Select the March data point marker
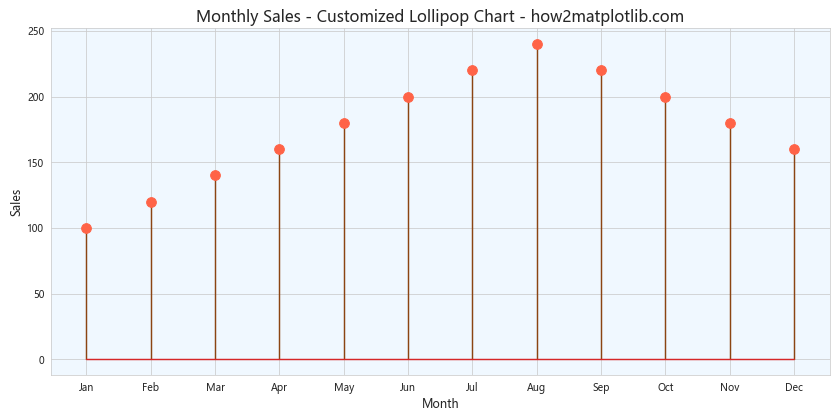840x420 pixels. coord(215,175)
